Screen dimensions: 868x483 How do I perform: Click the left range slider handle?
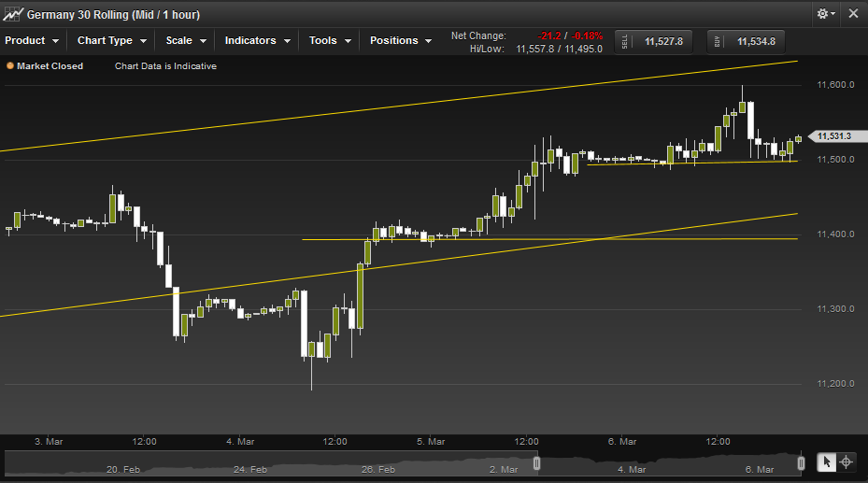pyautogui.click(x=536, y=462)
